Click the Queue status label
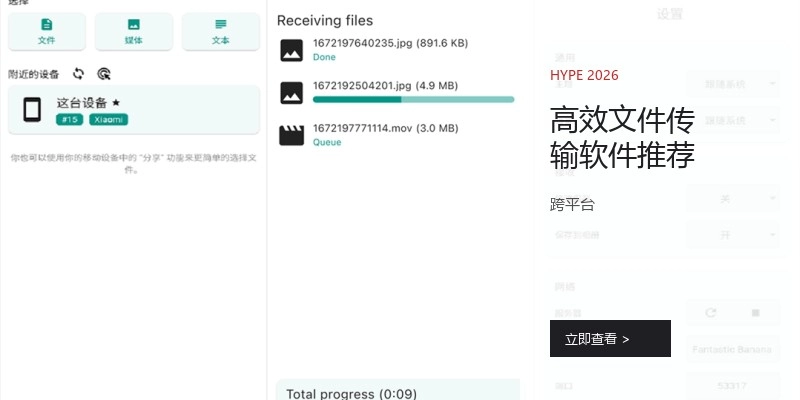Viewport: 800px width, 400px height. (x=327, y=142)
